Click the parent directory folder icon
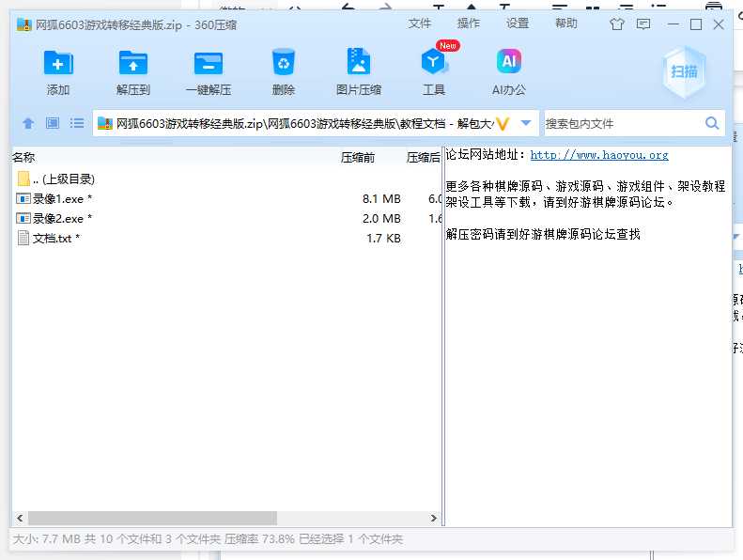 click(23, 179)
